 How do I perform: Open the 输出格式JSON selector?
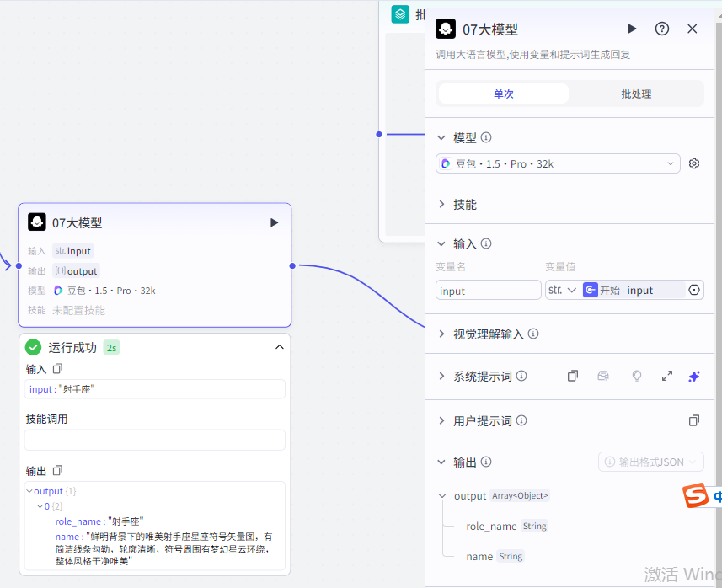tap(650, 462)
